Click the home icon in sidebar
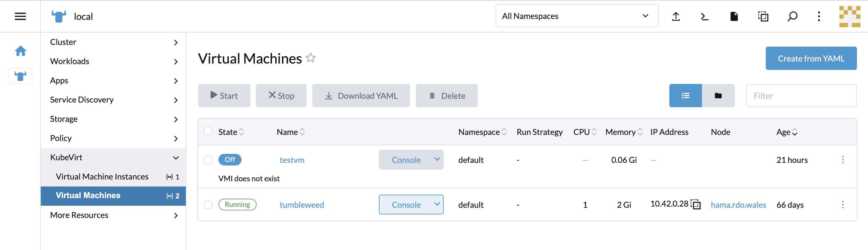 [x=21, y=51]
